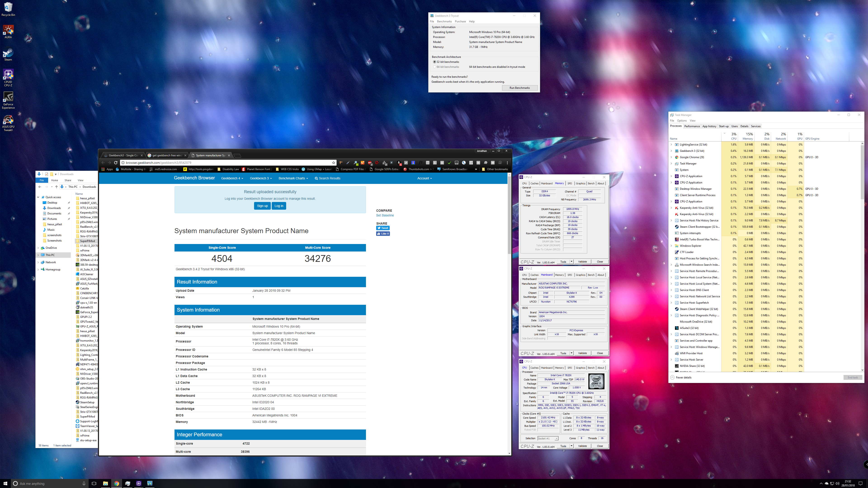868x488 pixels.
Task: Open the 'Other bookmarks' folder
Action: (x=495, y=169)
